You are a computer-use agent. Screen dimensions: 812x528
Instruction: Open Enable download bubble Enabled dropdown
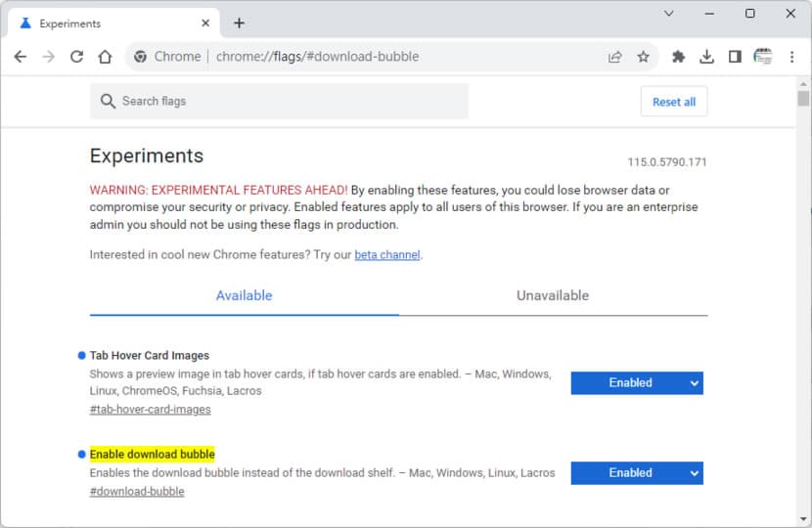coord(637,473)
